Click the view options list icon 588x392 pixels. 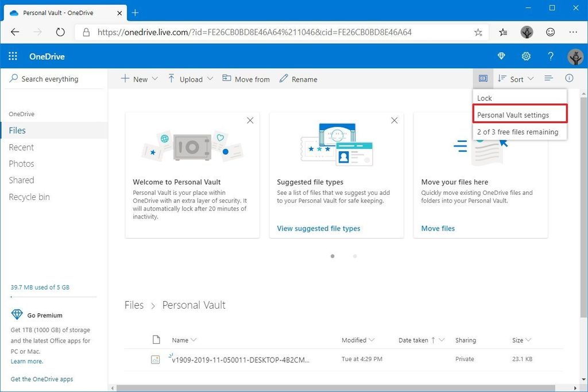point(548,78)
